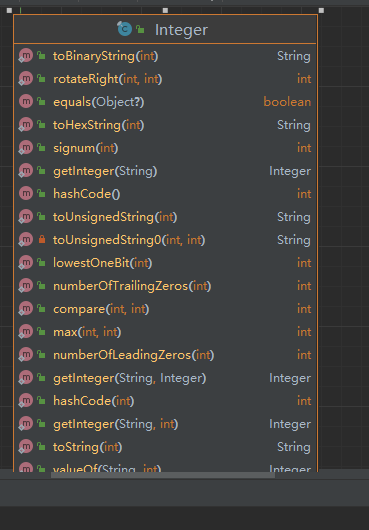Click int return type of rotateRight
369x530 pixels.
pos(304,79)
